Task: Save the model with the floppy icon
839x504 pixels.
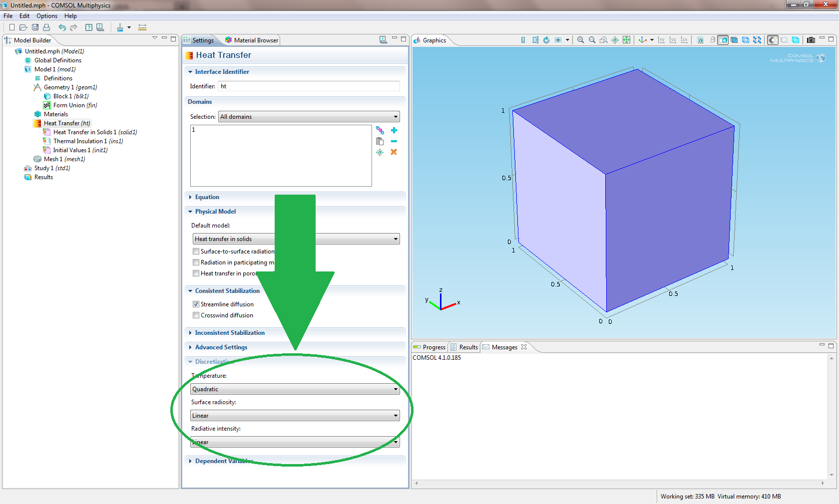Action: [35, 27]
